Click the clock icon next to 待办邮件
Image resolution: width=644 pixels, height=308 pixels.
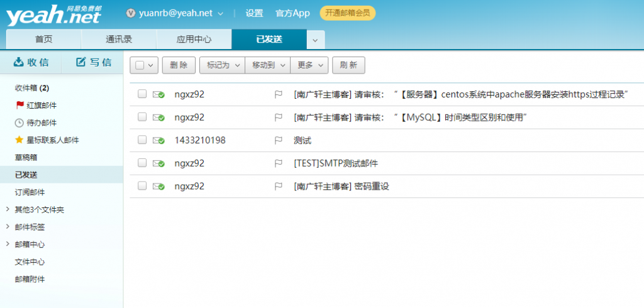(19, 123)
